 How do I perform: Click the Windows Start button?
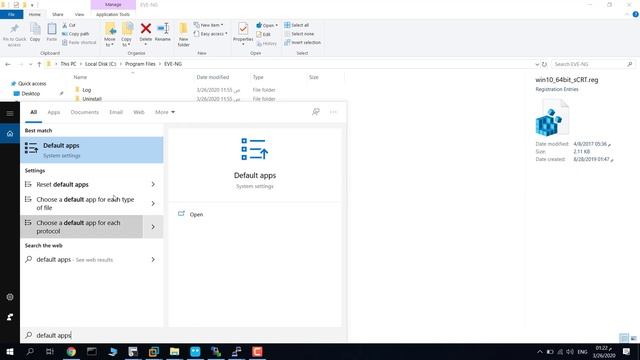10,351
